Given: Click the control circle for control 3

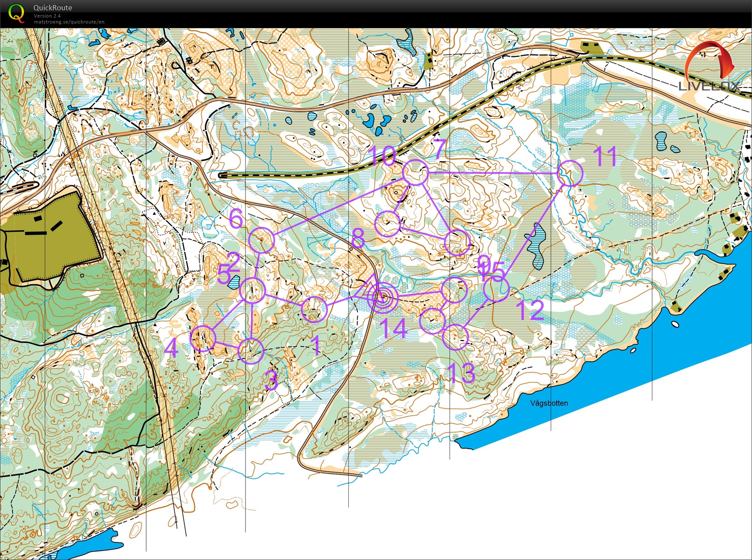Looking at the screenshot, I should [x=251, y=351].
